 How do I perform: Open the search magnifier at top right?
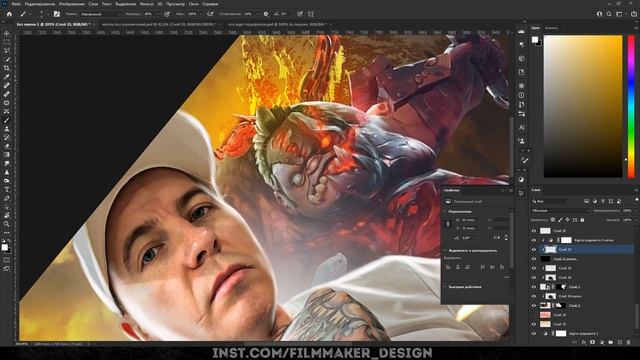click(609, 14)
